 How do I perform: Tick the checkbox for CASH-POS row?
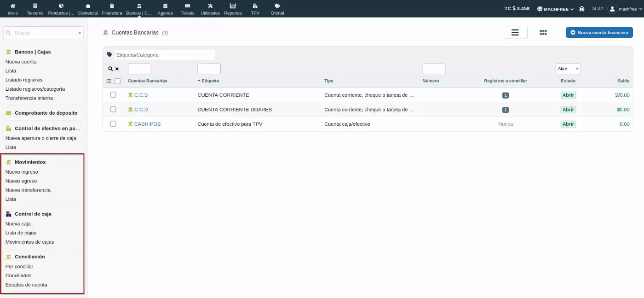(x=113, y=124)
